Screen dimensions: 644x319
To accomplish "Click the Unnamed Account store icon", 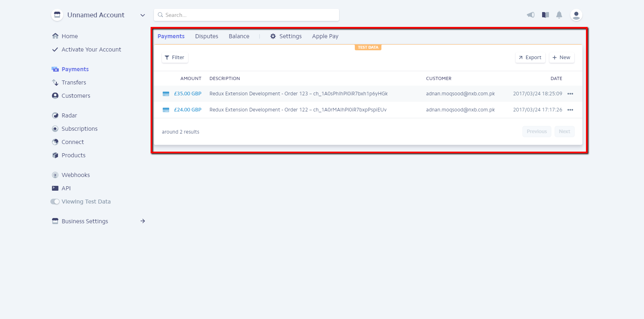I will (57, 15).
